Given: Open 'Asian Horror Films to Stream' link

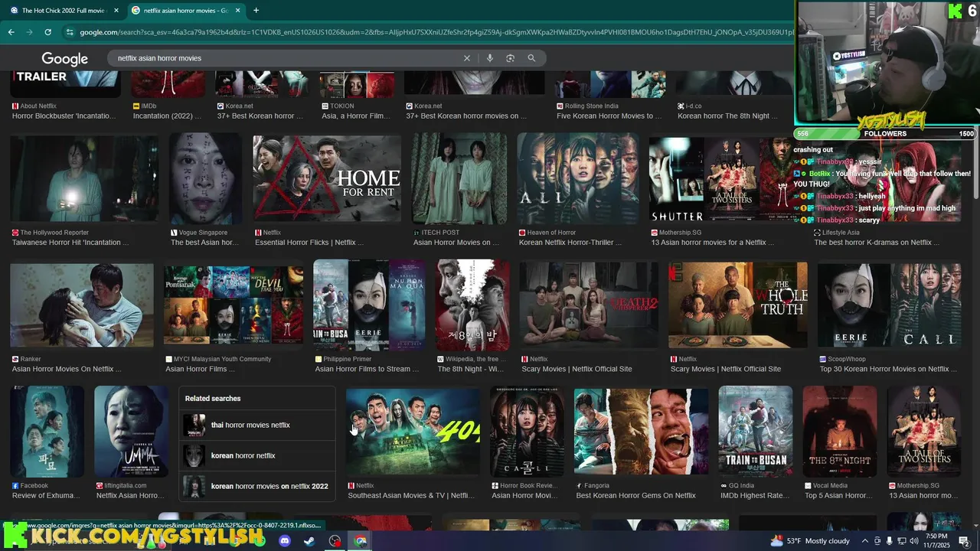Looking at the screenshot, I should 367,369.
